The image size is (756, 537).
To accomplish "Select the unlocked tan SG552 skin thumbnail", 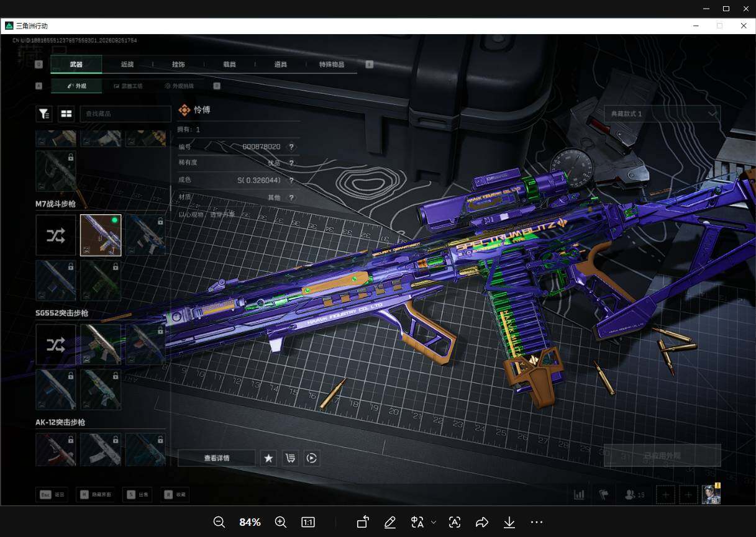I will [x=101, y=345].
